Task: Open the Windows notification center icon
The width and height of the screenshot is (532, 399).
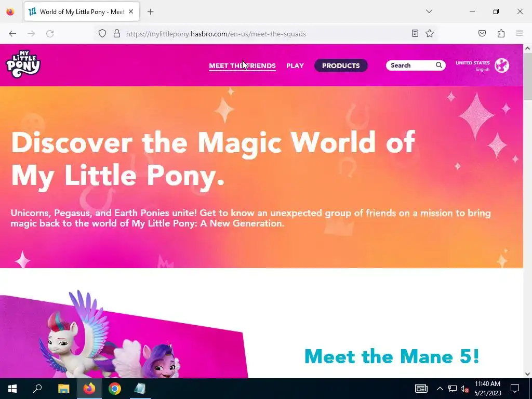Action: tap(515, 389)
